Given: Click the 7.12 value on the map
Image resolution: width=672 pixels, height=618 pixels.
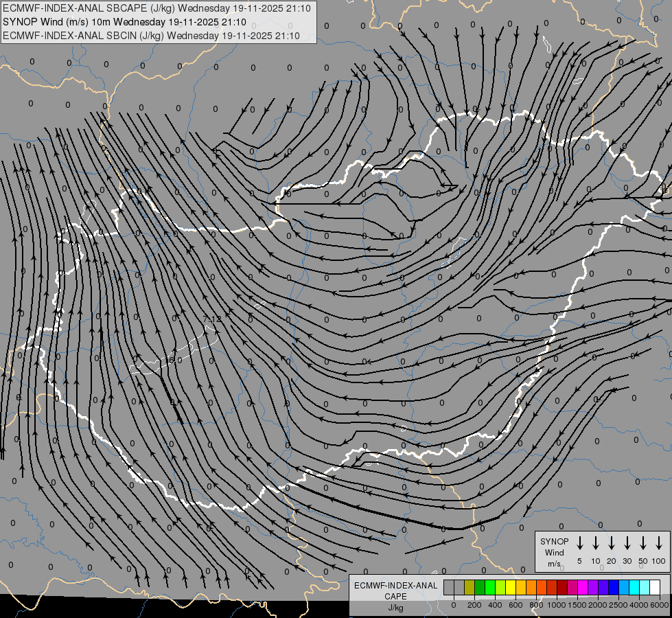Looking at the screenshot, I should pyautogui.click(x=212, y=319).
